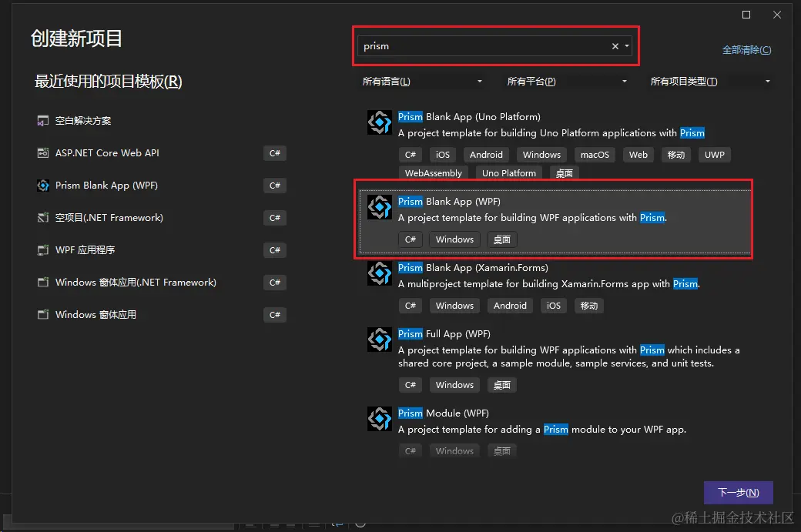801x532 pixels.
Task: Select Prism Module (WPF) template
Action: tap(556, 432)
